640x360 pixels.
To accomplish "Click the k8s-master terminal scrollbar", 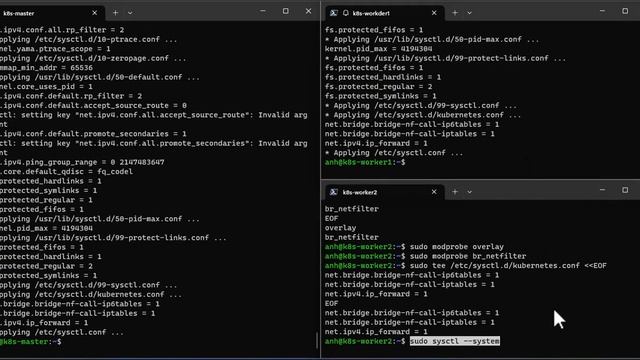I will click(x=317, y=340).
